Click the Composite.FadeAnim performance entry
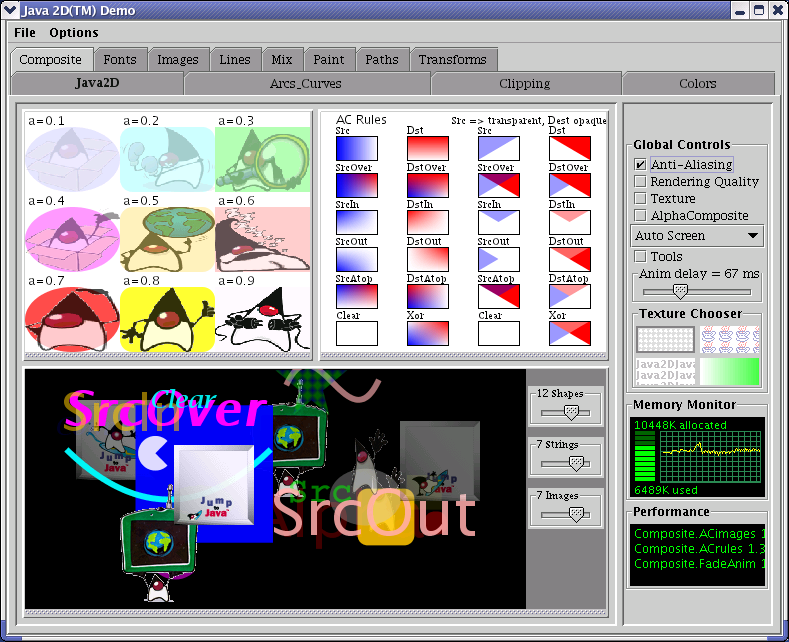The height and width of the screenshot is (642, 789). click(699, 564)
